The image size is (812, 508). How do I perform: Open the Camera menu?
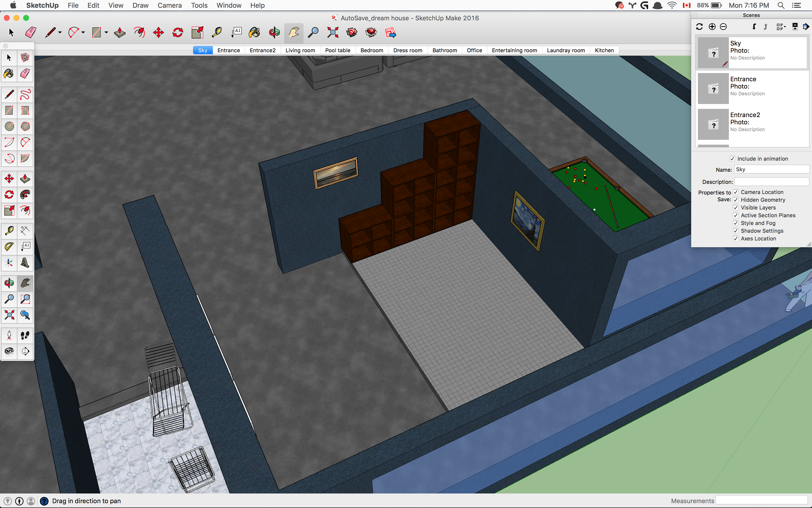point(169,5)
